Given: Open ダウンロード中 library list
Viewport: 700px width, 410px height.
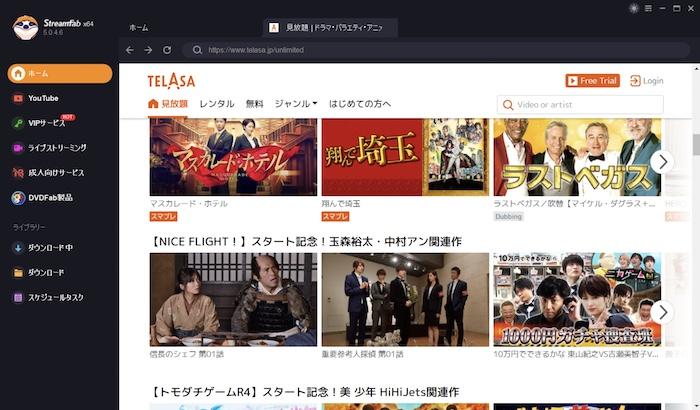Looking at the screenshot, I should 50,248.
